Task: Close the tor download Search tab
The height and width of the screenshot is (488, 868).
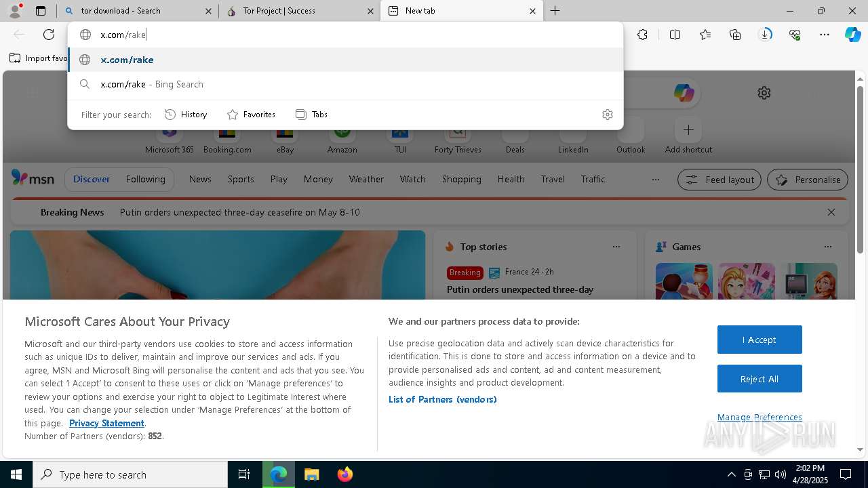Action: click(208, 11)
